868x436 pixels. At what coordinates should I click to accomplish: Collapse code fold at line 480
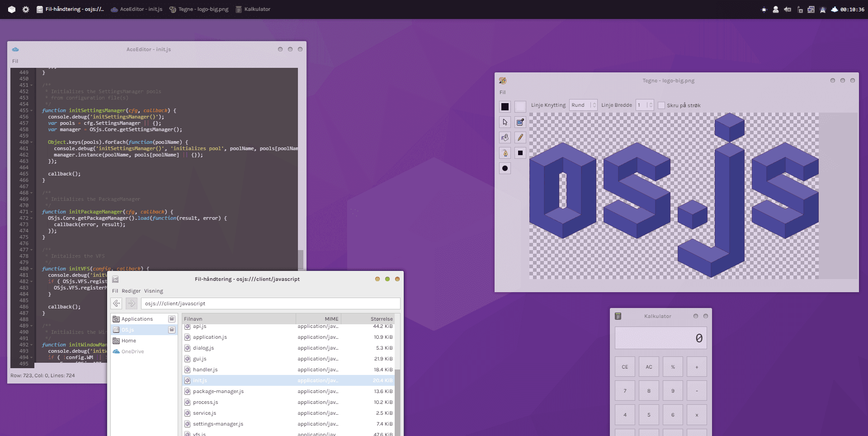point(32,269)
